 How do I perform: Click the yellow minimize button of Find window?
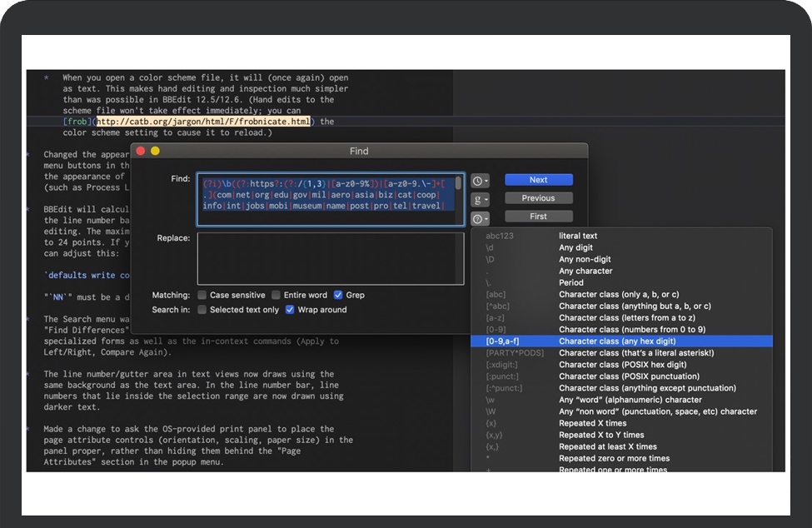coord(155,151)
